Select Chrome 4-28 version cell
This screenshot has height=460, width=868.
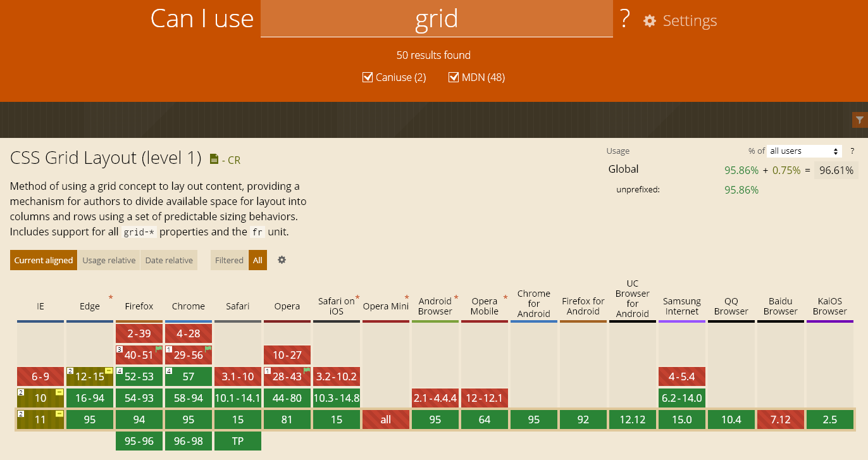(x=189, y=333)
